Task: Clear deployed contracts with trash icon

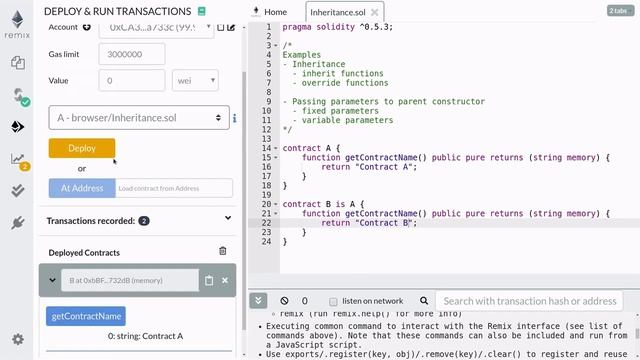Action: click(x=222, y=251)
